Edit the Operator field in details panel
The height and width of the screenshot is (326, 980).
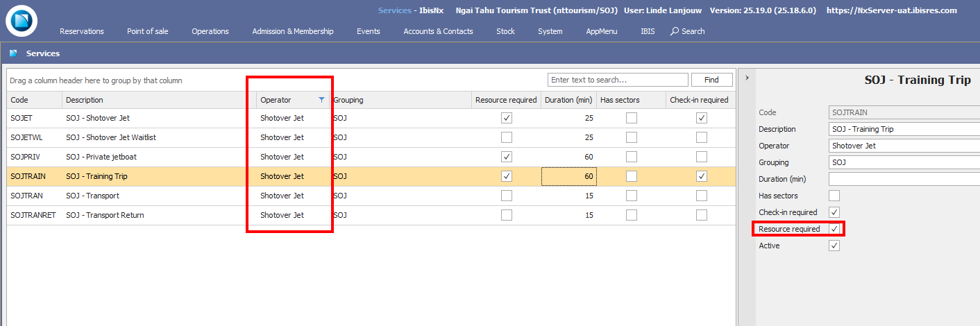point(904,146)
